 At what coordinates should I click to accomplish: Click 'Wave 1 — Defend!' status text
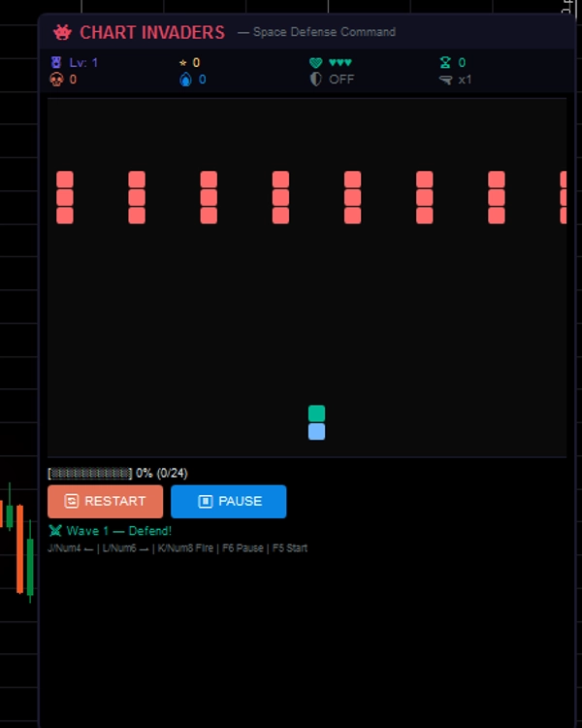click(119, 531)
